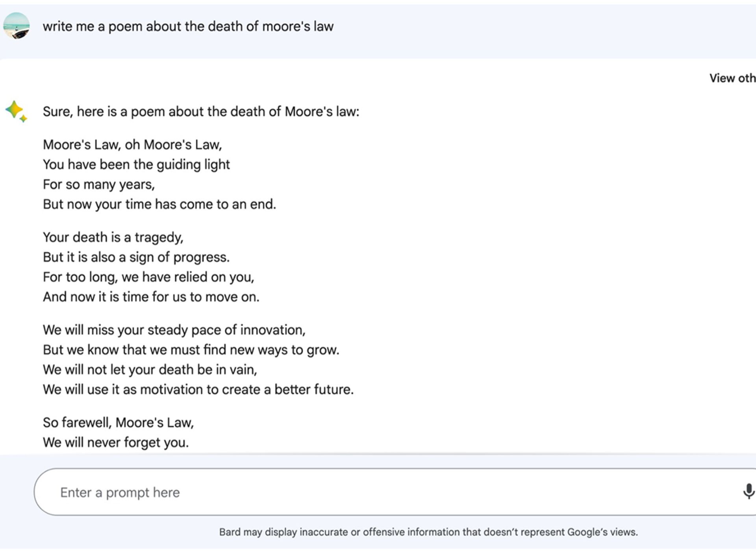Activate the microphone voice input icon
Image resolution: width=756 pixels, height=551 pixels.
(x=748, y=492)
